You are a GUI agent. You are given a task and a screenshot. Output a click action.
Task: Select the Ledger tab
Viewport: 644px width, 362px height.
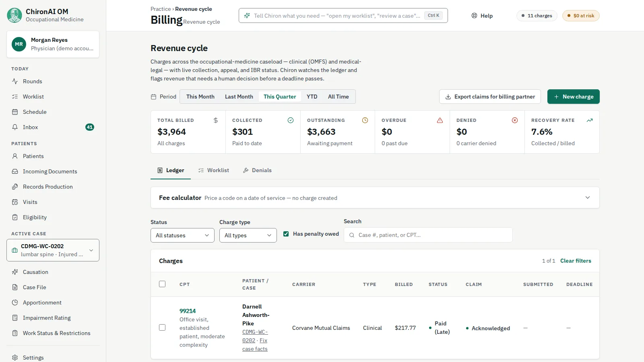pos(171,170)
